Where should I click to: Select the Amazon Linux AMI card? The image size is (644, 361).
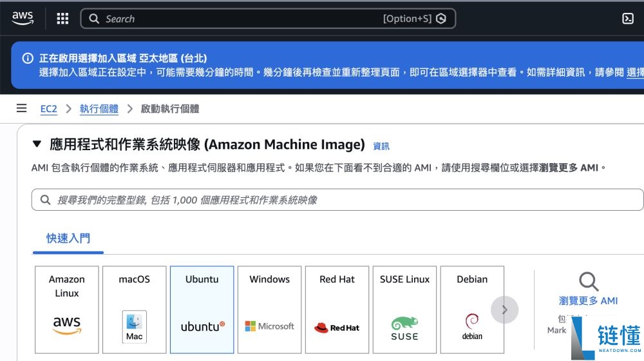[x=67, y=309]
